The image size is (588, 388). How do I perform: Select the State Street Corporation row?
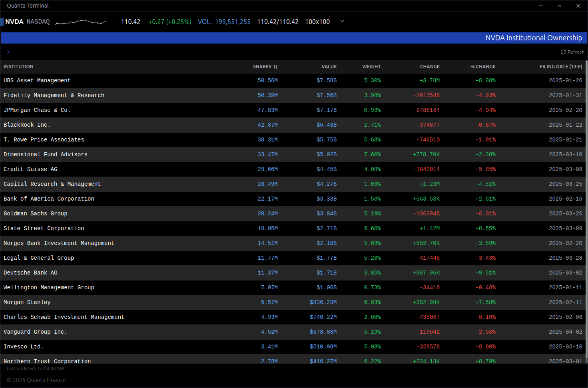tap(293, 229)
